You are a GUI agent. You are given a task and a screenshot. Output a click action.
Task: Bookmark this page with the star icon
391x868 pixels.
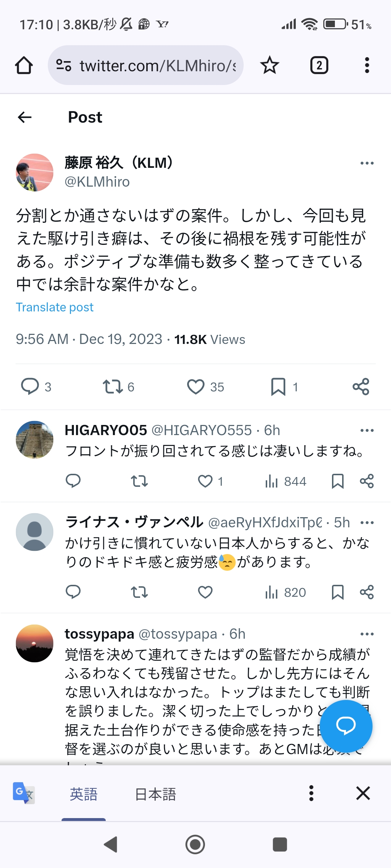(x=270, y=65)
